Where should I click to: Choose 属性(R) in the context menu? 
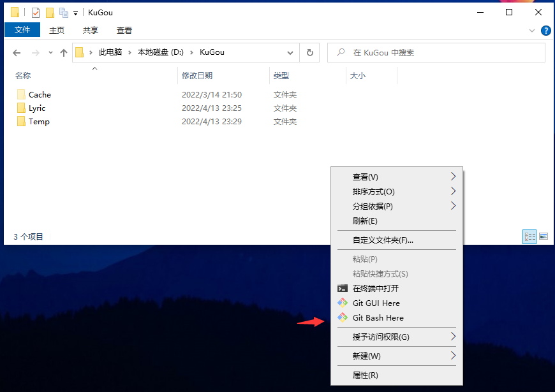point(396,375)
